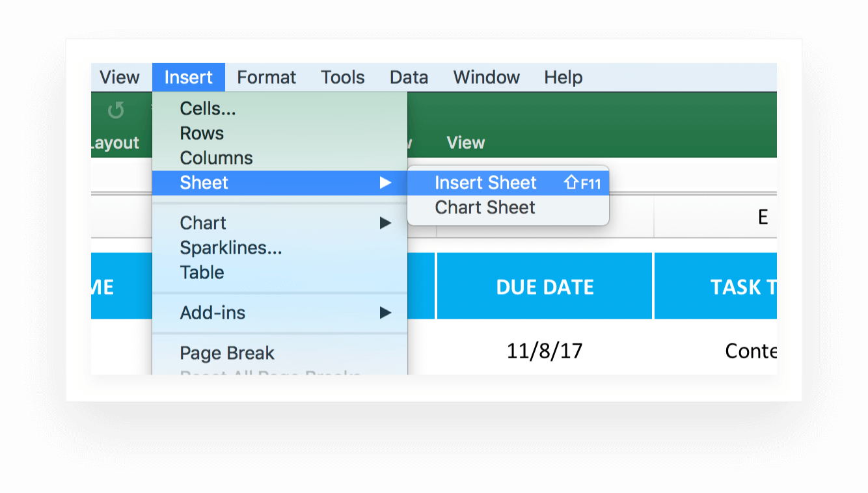Select Rows in the Insert menu
This screenshot has width=868, height=493.
point(202,133)
